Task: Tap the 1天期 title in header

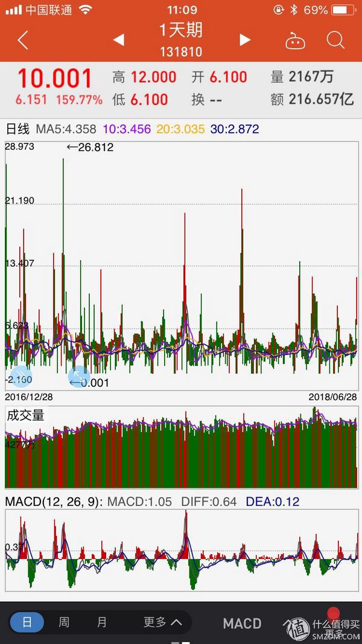Action: click(180, 30)
